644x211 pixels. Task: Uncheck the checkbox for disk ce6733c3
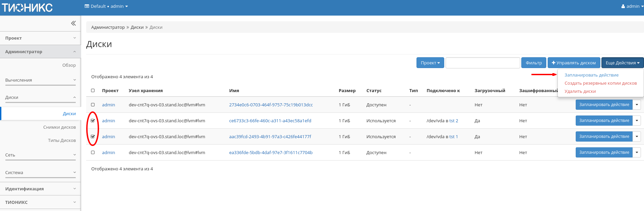[93, 121]
